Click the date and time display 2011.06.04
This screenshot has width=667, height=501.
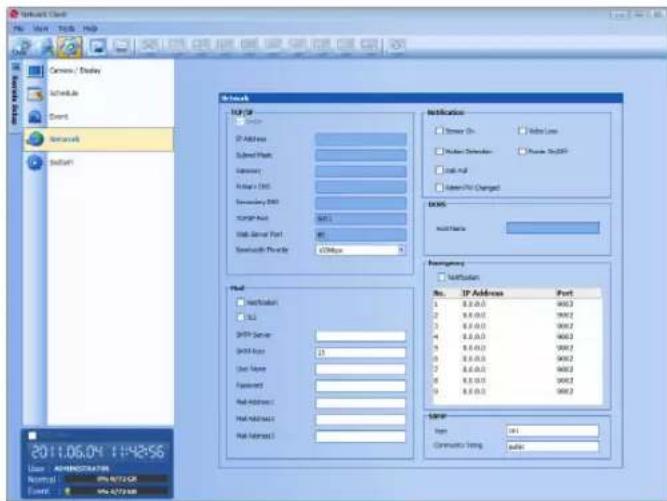click(98, 452)
